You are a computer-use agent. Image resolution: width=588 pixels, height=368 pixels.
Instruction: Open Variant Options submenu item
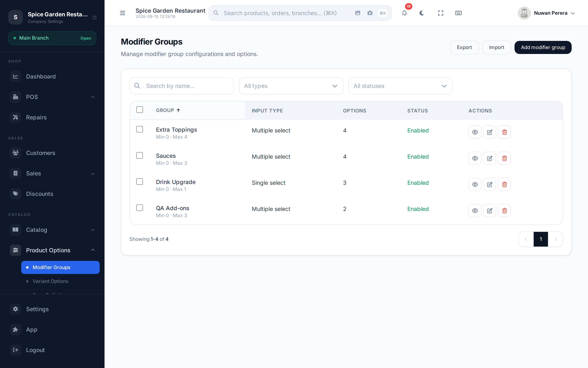(60, 281)
